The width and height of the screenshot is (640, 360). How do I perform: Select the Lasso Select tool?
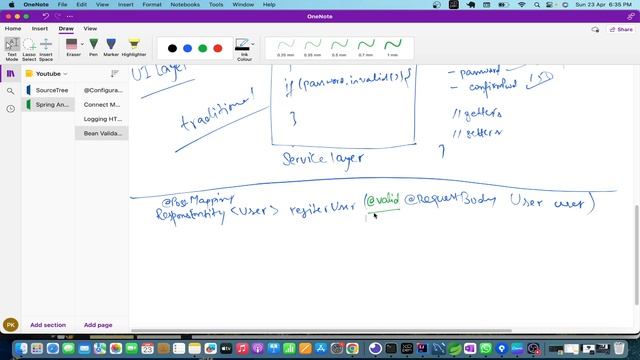coord(29,49)
